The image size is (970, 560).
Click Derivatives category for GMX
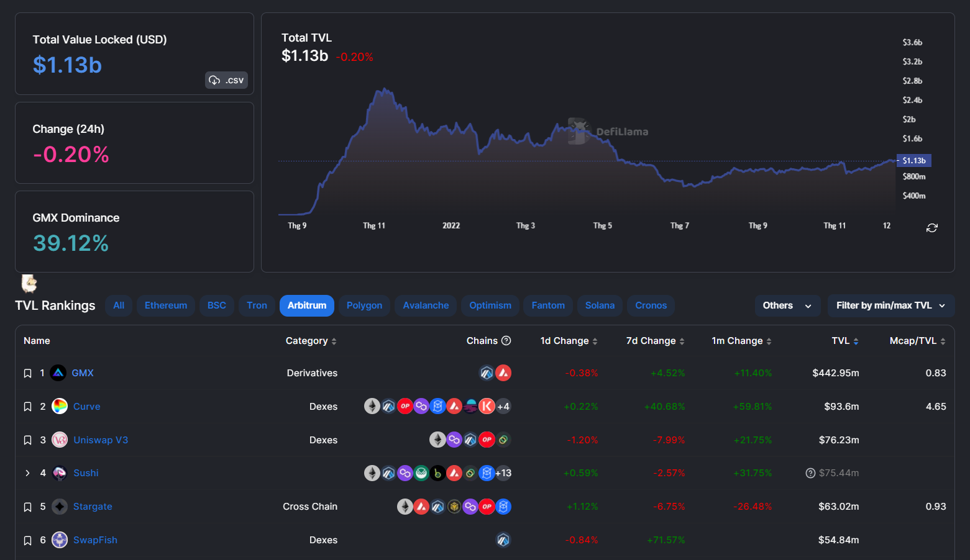312,373
